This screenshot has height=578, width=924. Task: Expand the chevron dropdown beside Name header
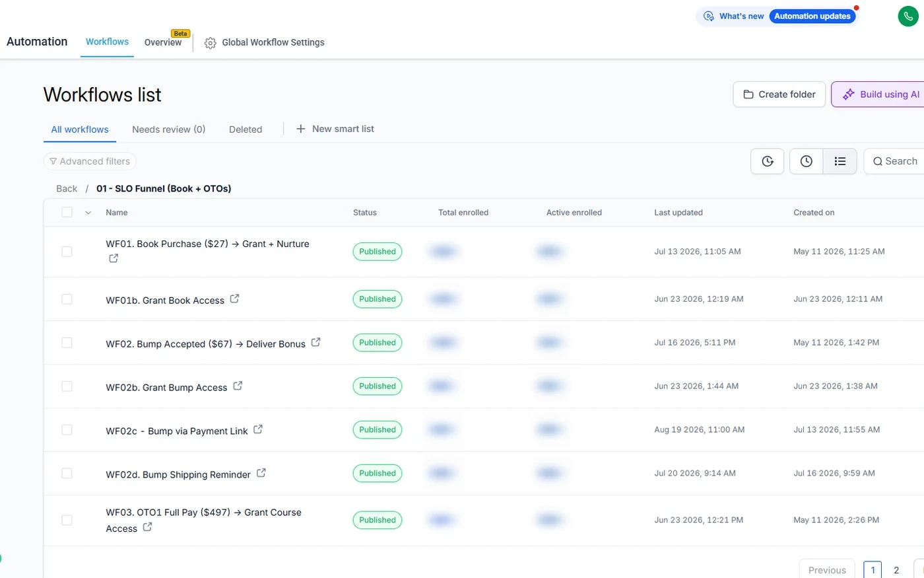pyautogui.click(x=88, y=213)
